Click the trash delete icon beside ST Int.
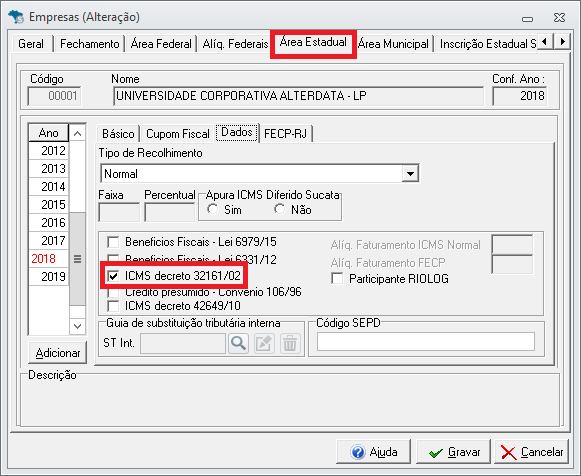 point(290,344)
